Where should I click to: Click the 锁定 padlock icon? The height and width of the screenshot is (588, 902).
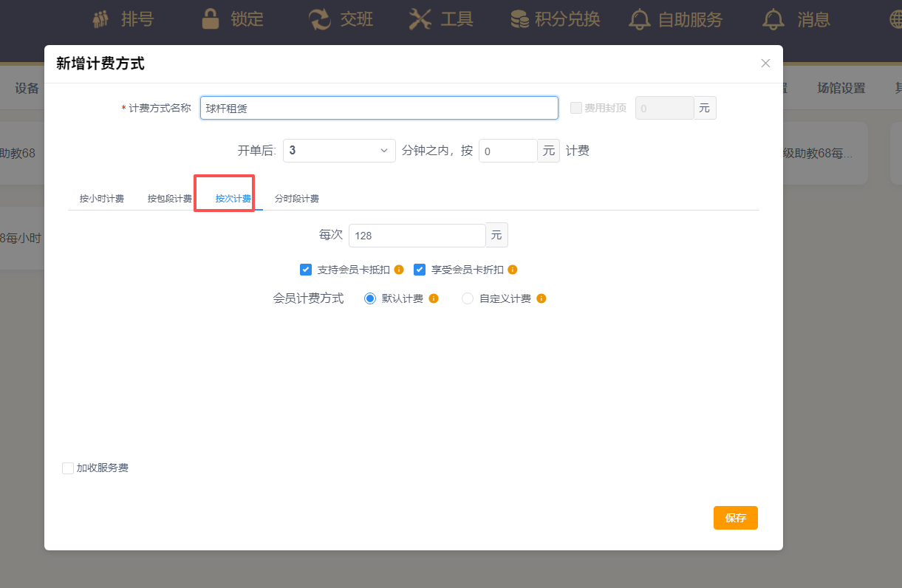tap(211, 20)
